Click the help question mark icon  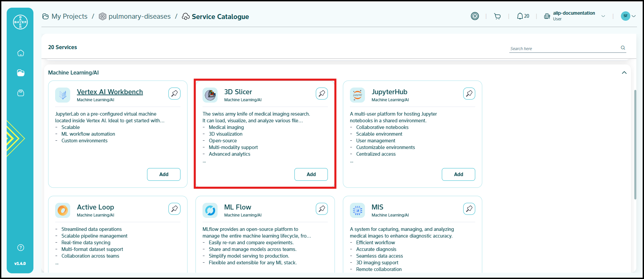pyautogui.click(x=21, y=248)
